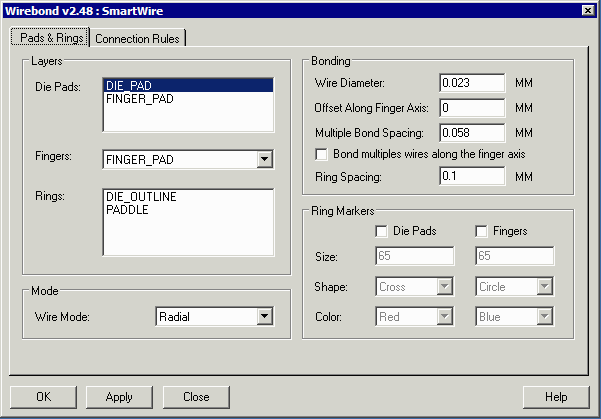Image resolution: width=601 pixels, height=419 pixels.
Task: Click the Die Pads marker Size field
Action: coord(415,256)
